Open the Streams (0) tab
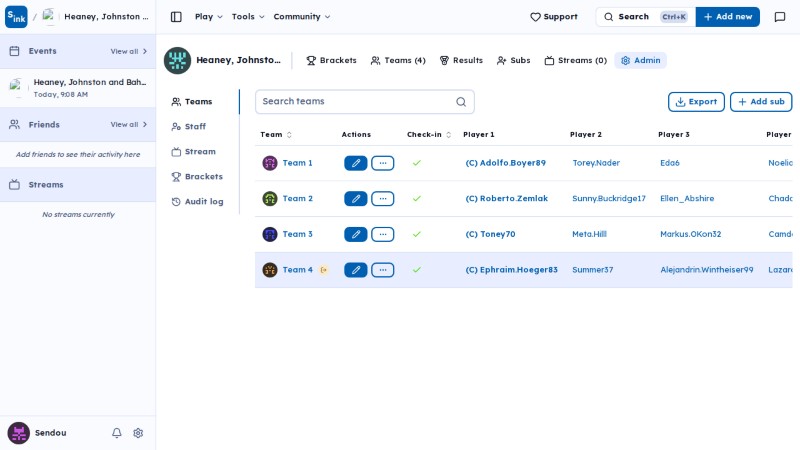 pos(576,61)
